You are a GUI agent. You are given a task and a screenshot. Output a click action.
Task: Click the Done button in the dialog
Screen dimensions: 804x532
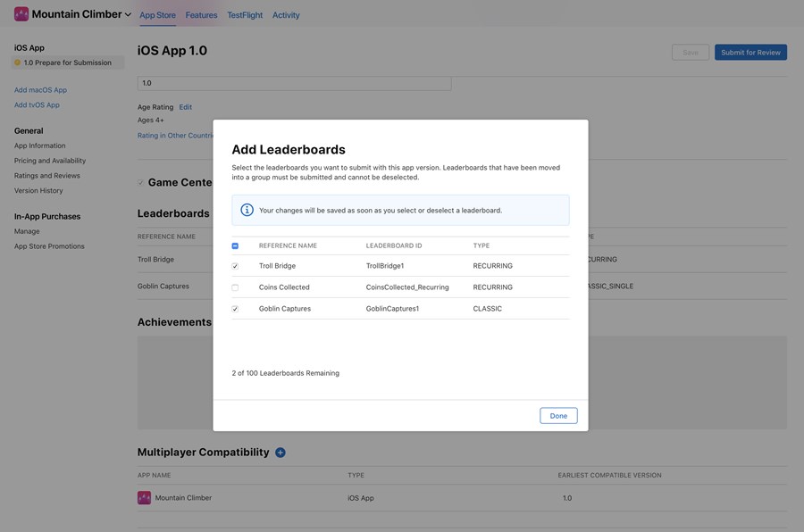(x=558, y=416)
